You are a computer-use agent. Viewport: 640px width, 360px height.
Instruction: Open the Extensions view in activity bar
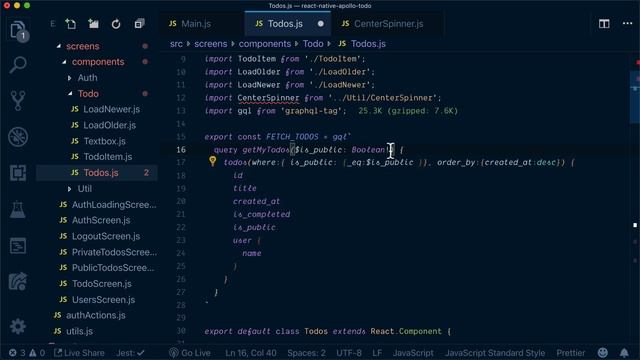pos(18,173)
